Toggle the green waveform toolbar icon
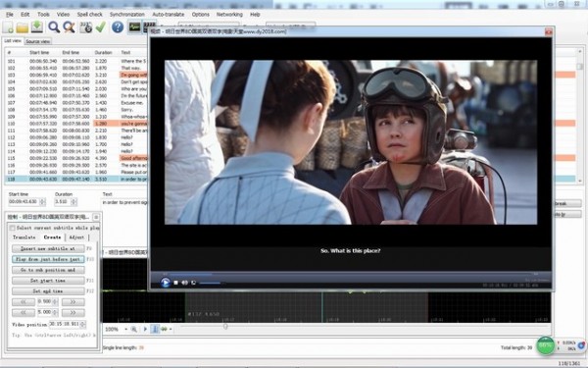This screenshot has width=588, height=368. click(x=134, y=27)
